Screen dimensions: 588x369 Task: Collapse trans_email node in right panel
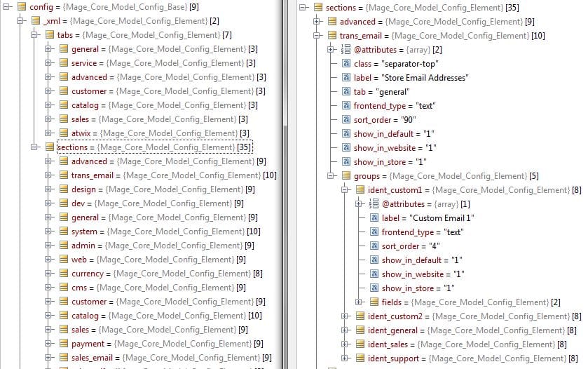pos(317,36)
